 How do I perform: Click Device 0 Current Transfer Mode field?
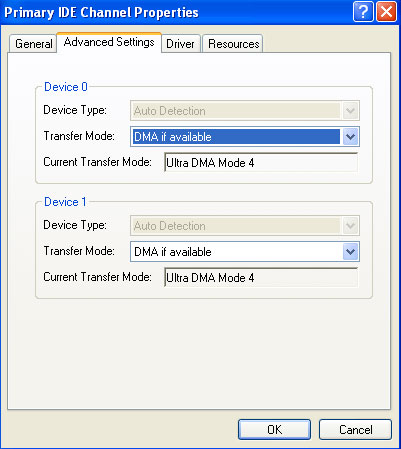(x=261, y=163)
